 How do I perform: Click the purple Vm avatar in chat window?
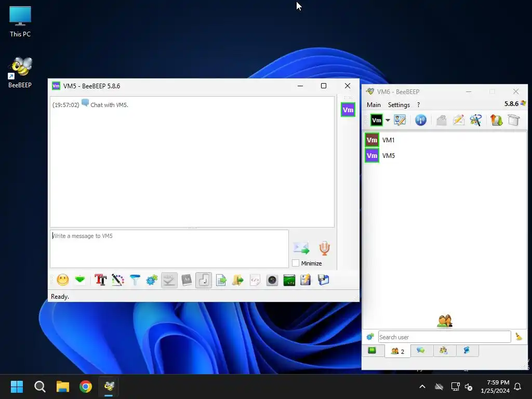[348, 110]
